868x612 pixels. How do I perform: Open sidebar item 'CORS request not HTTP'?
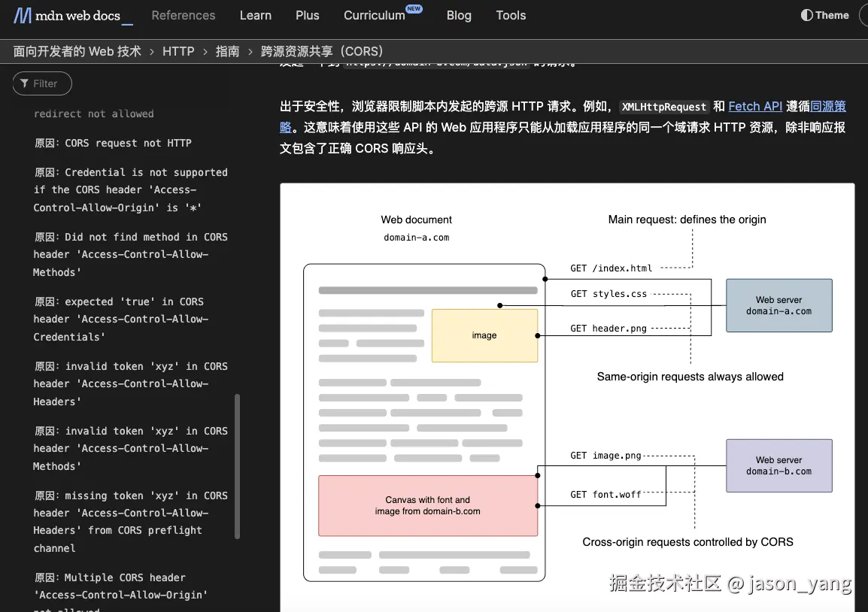113,143
